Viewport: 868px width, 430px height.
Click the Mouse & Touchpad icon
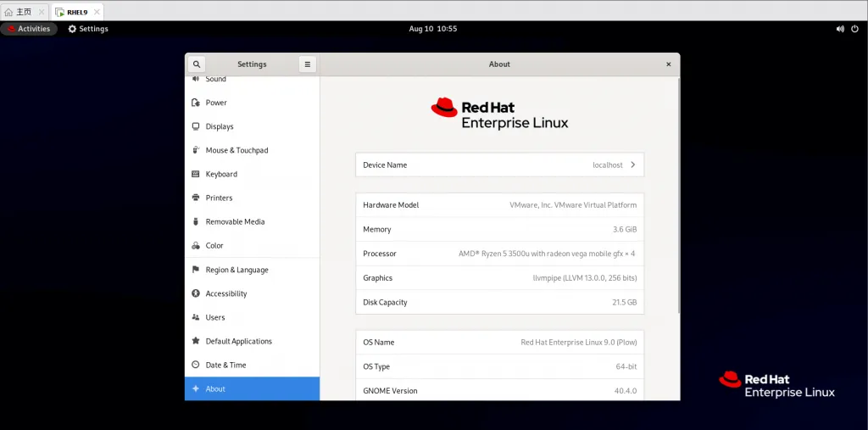click(x=196, y=150)
